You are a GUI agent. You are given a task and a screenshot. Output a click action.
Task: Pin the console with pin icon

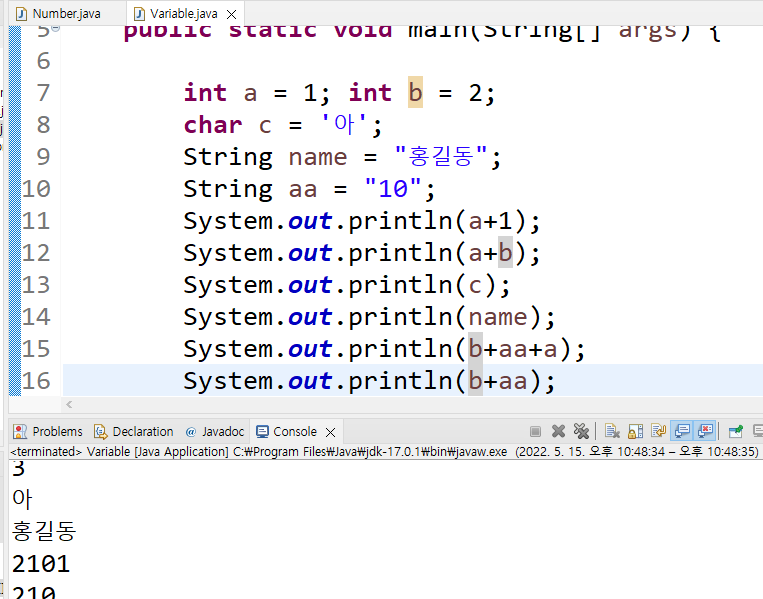(x=736, y=431)
